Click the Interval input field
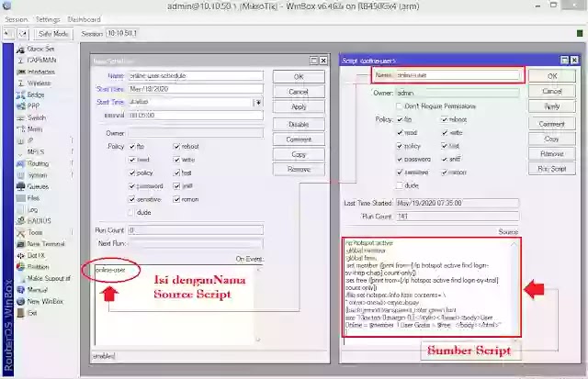This screenshot has width=588, height=379. (196, 116)
